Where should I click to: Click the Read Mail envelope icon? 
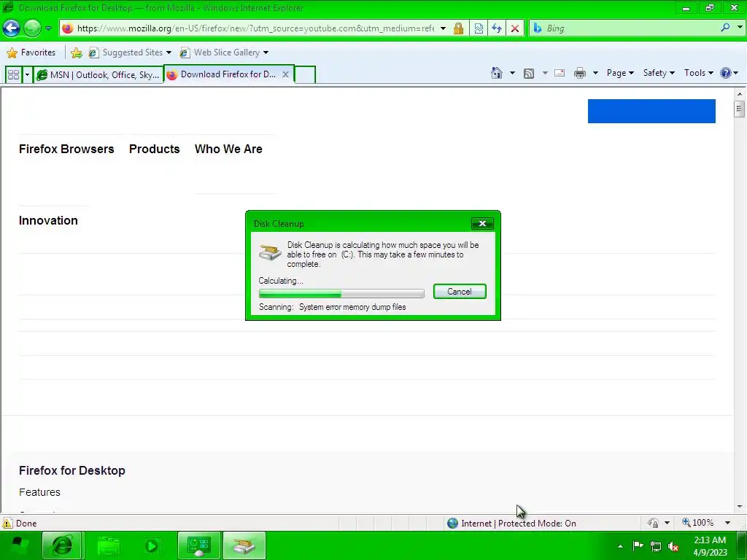[560, 74]
